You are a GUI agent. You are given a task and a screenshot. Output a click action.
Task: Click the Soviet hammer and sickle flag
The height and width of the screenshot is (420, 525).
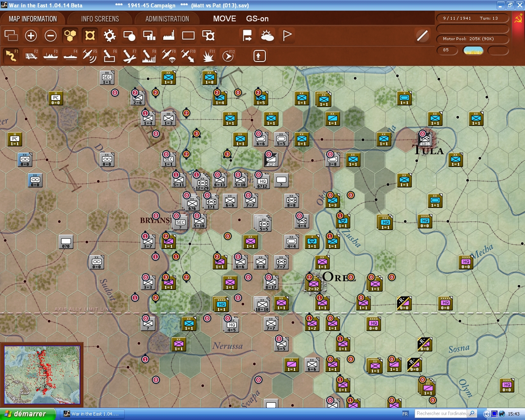[518, 19]
